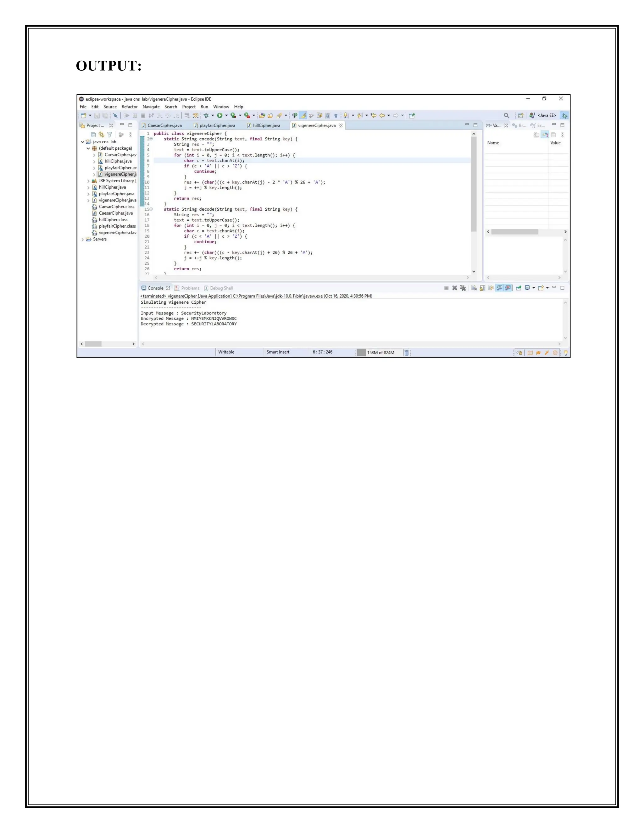Run garbage collector trash icon
Viewport: 644px width, 833px height.
click(406, 353)
